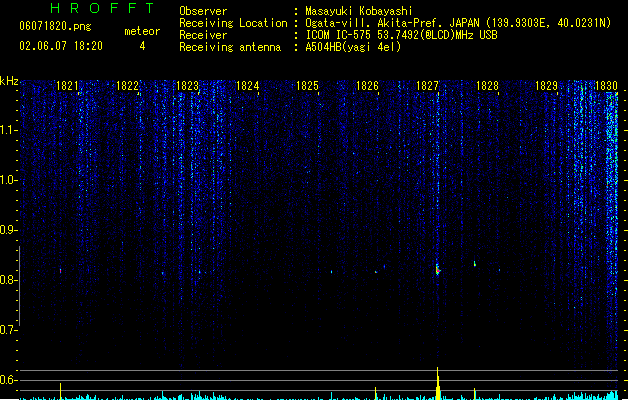Click the 1826 time marker
Viewport: 629px width, 400px height.
[x=367, y=86]
